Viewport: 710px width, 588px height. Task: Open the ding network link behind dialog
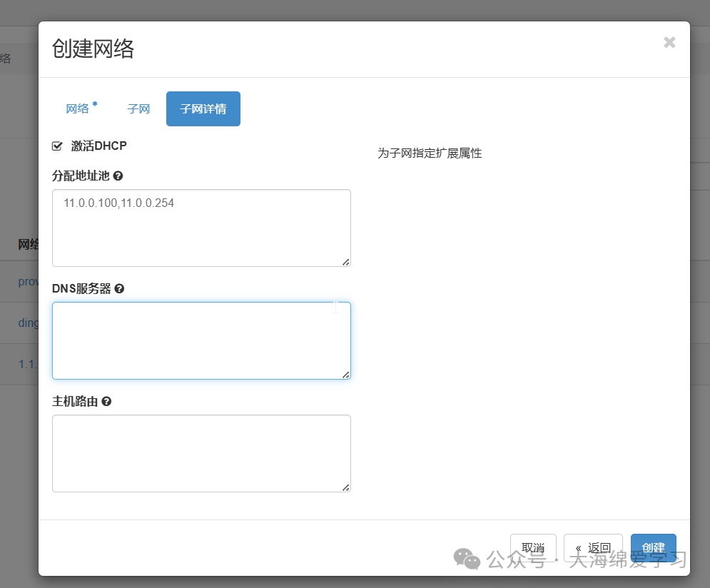click(x=27, y=323)
